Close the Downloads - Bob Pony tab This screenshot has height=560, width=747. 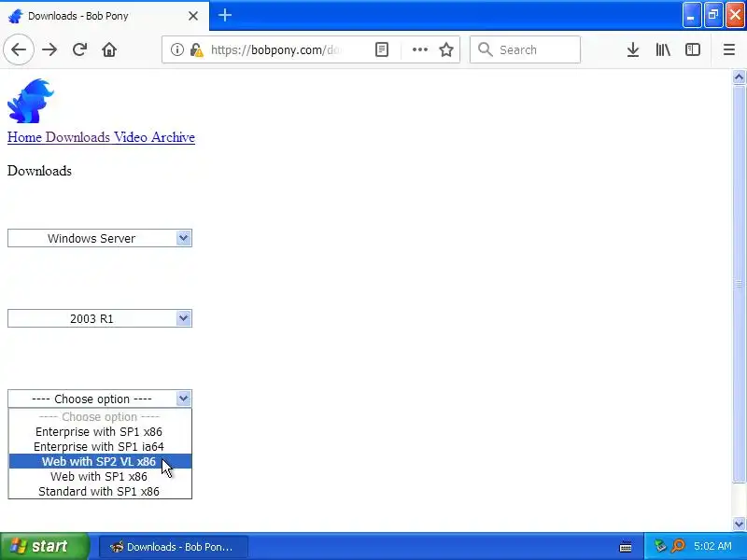[193, 16]
